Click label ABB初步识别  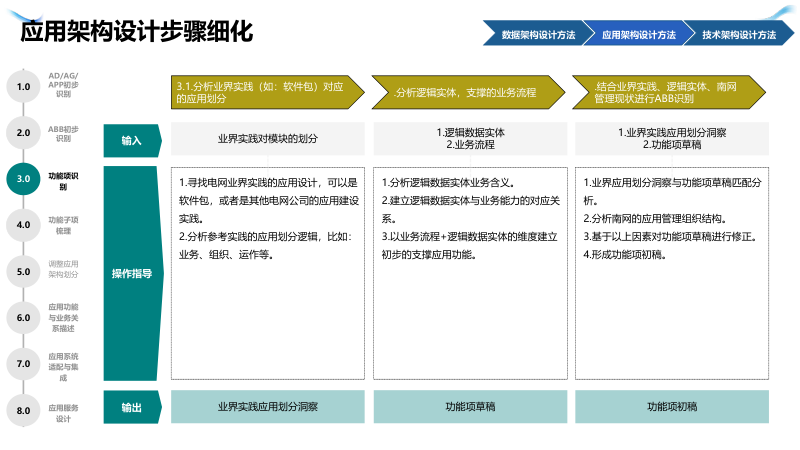(63, 134)
